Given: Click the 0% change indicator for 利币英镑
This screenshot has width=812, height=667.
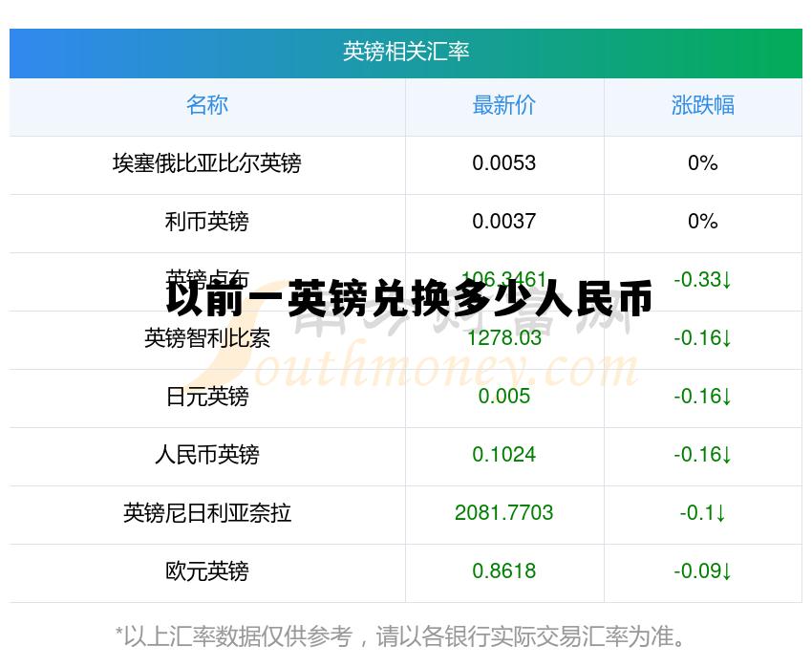Looking at the screenshot, I should (703, 223).
